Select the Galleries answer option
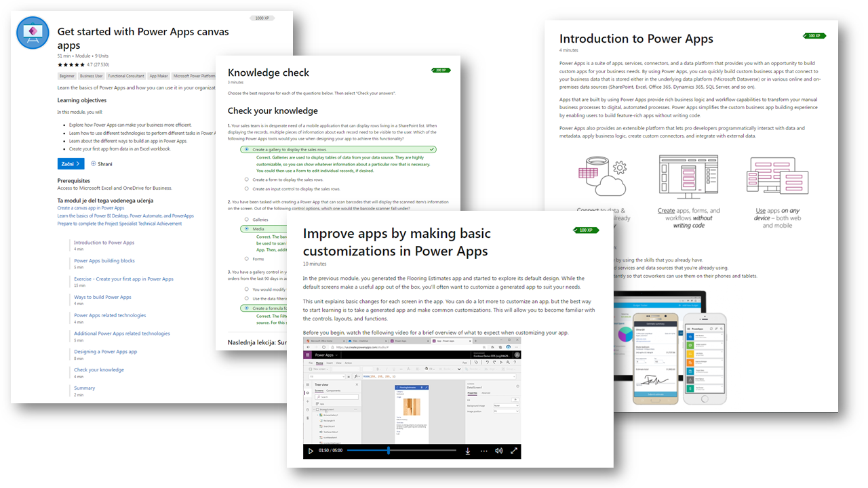 click(x=256, y=220)
